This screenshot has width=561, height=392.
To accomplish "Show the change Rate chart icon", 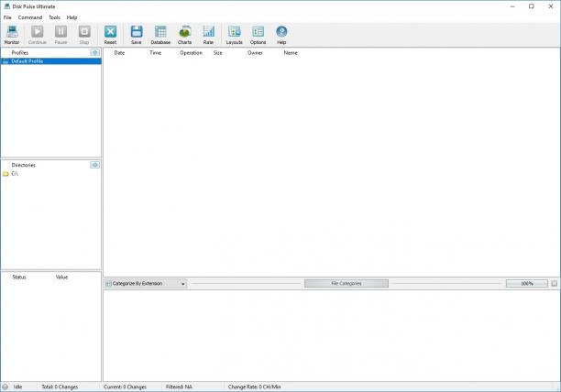I will (208, 32).
